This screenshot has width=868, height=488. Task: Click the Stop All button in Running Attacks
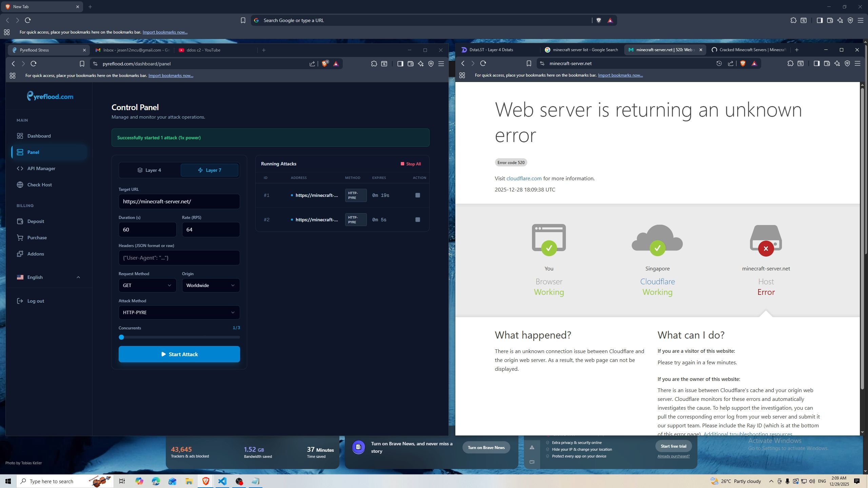[411, 164]
